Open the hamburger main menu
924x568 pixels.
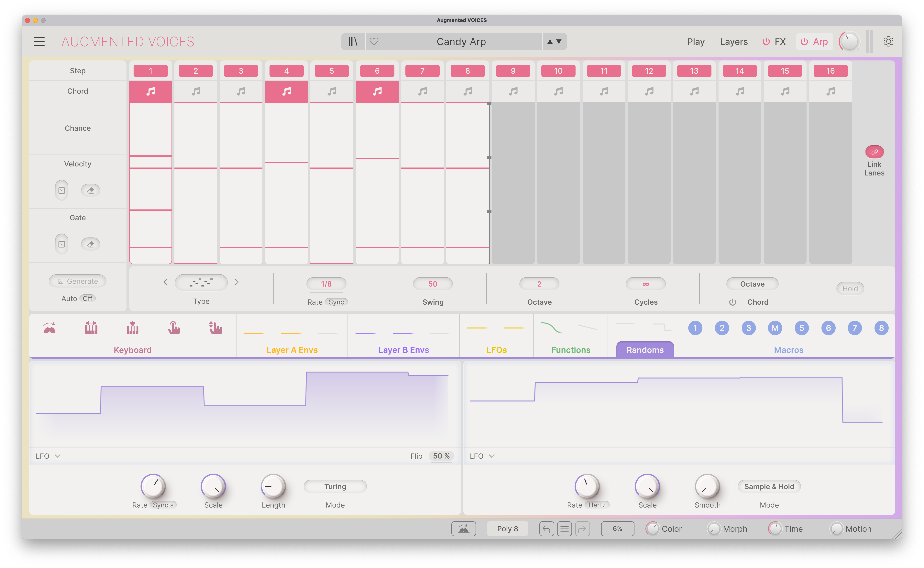click(39, 41)
